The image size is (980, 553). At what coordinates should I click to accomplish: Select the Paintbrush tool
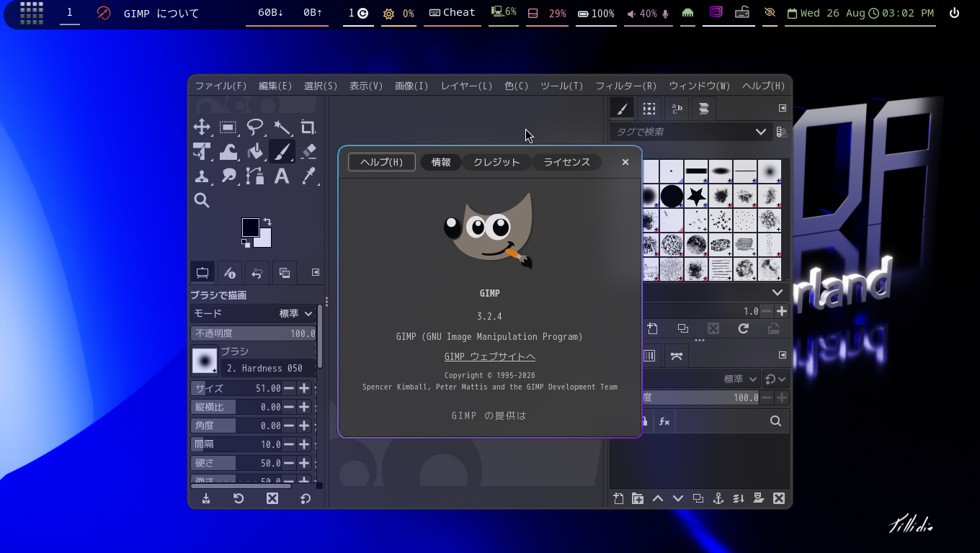pyautogui.click(x=282, y=151)
